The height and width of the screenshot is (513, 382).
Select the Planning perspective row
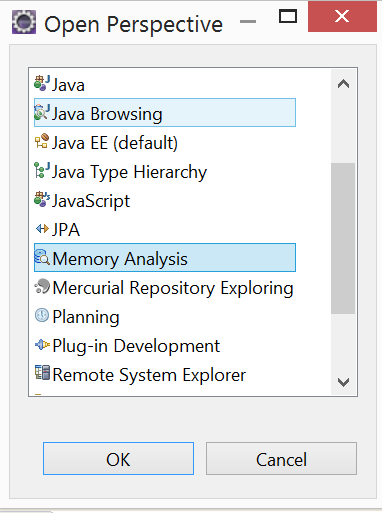(x=165, y=316)
